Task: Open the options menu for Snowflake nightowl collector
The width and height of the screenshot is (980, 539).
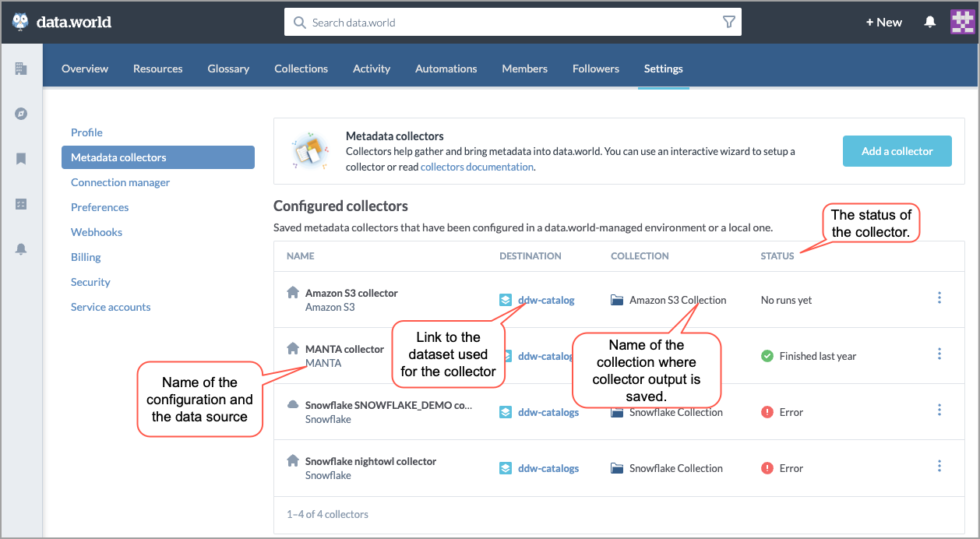Action: [939, 466]
